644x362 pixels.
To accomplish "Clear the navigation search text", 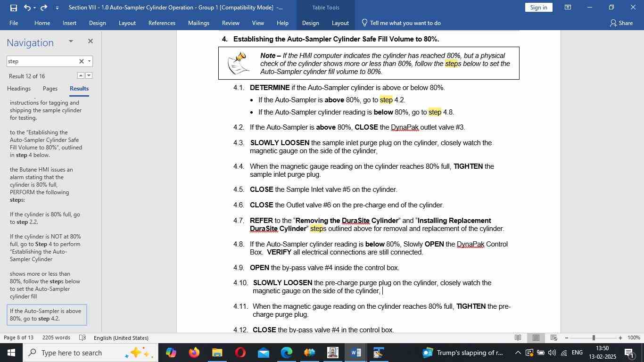I will (x=81, y=61).
